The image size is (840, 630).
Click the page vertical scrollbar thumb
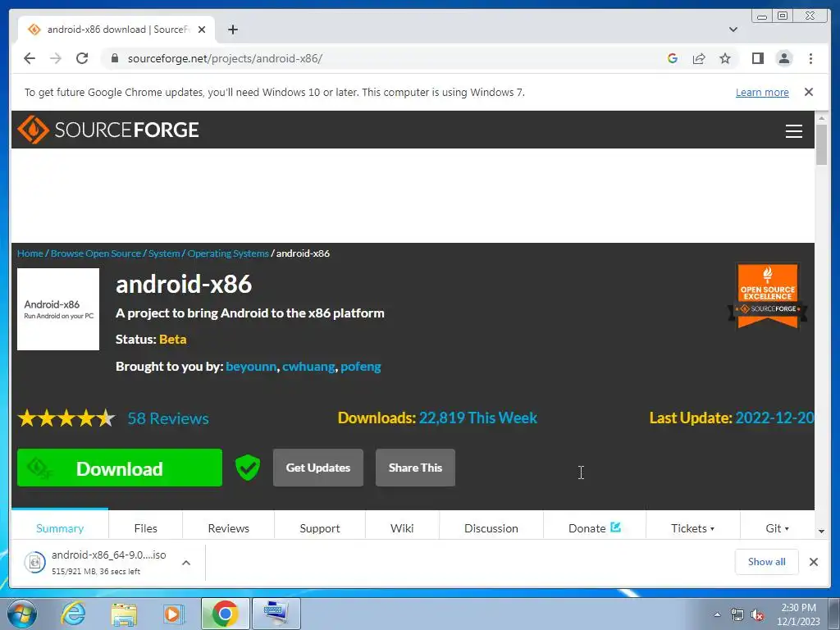point(821,144)
